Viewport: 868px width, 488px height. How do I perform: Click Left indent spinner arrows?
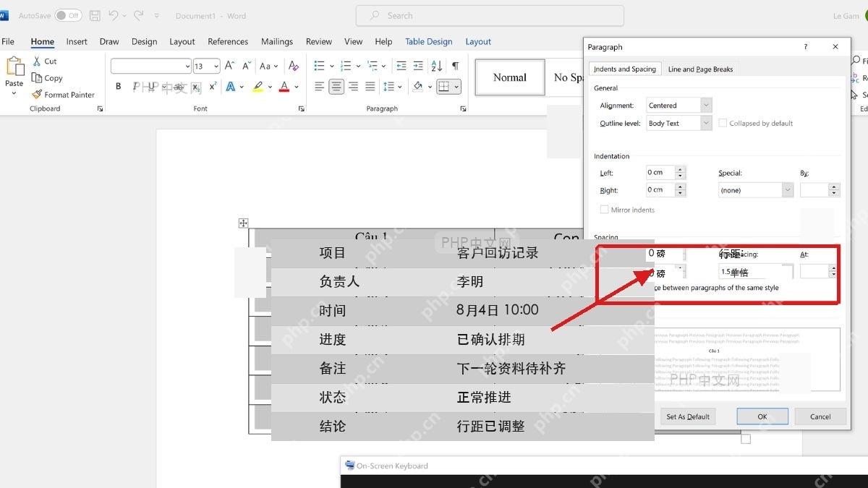680,173
